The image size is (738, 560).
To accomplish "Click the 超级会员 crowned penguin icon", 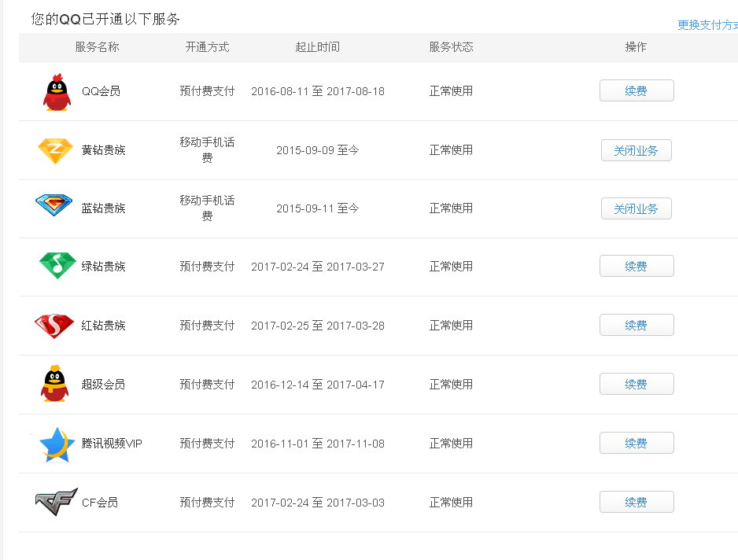I will coord(55,384).
